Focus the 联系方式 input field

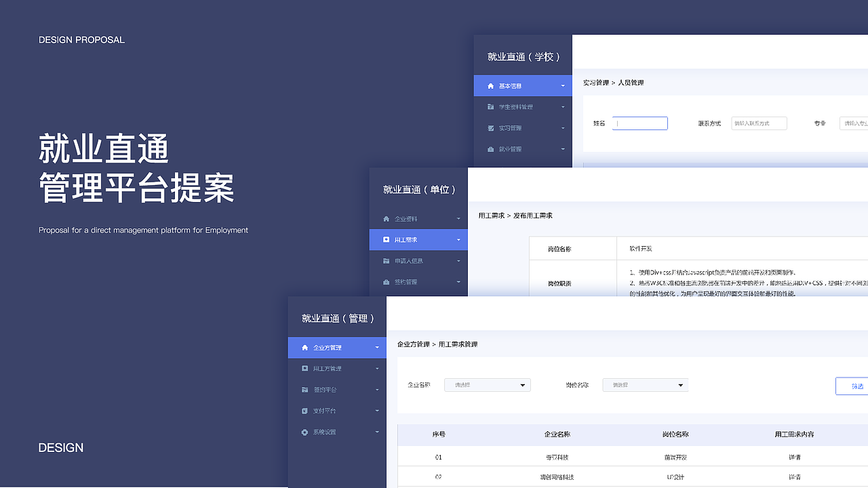[x=759, y=123]
